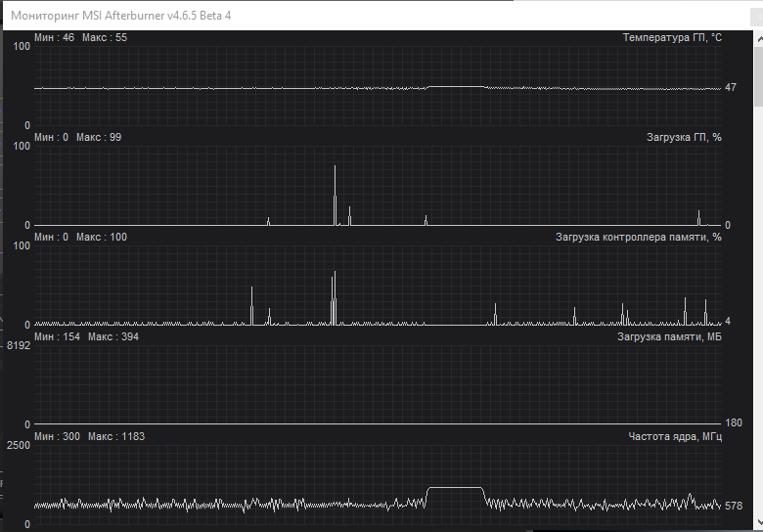The height and width of the screenshot is (532, 763).
Task: Click the current memory usage value 180
Action: [x=734, y=423]
